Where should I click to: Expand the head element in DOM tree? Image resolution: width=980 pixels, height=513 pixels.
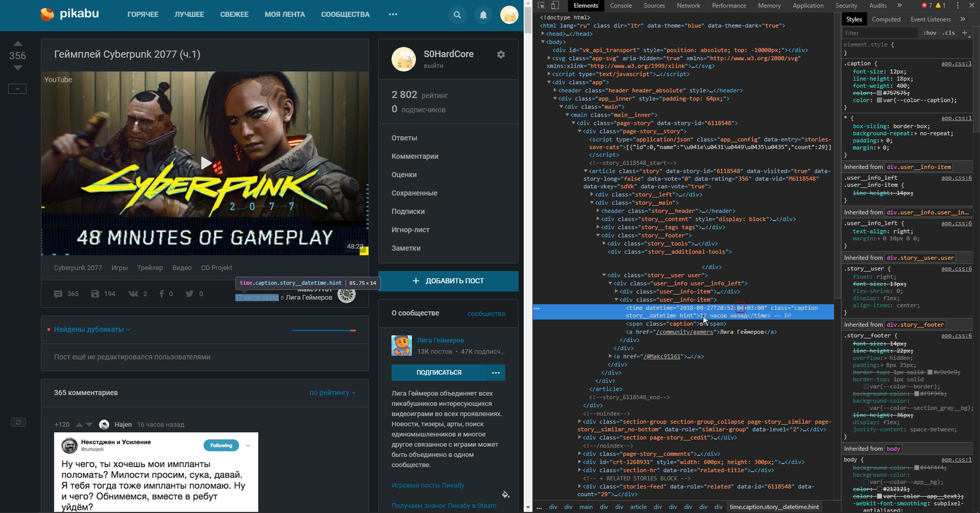point(543,34)
